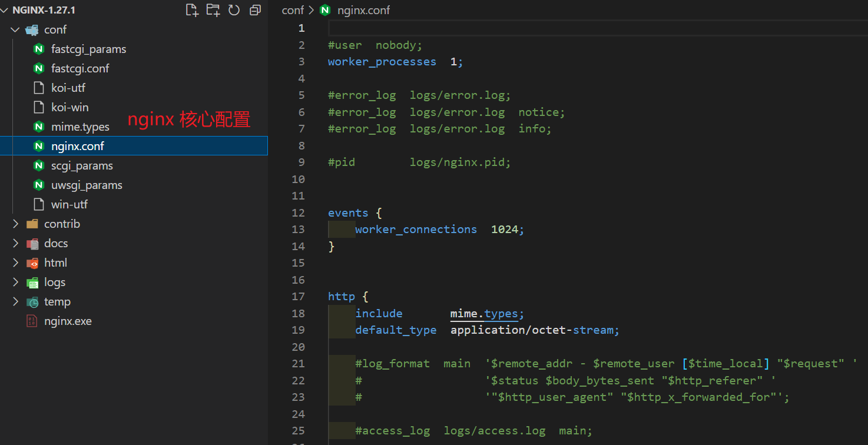Image resolution: width=868 pixels, height=445 pixels.
Task: Click line number 12 in the gutter
Action: point(299,212)
